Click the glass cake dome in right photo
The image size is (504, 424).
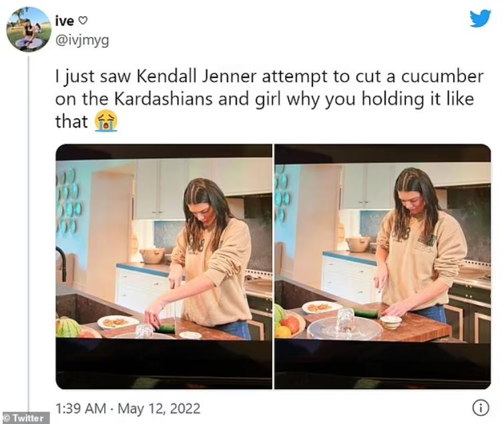coord(344,326)
